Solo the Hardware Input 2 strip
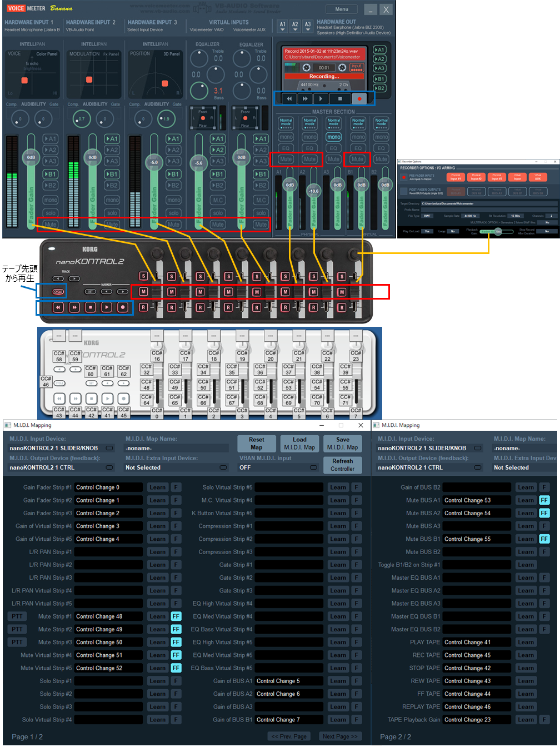 pyautogui.click(x=112, y=213)
